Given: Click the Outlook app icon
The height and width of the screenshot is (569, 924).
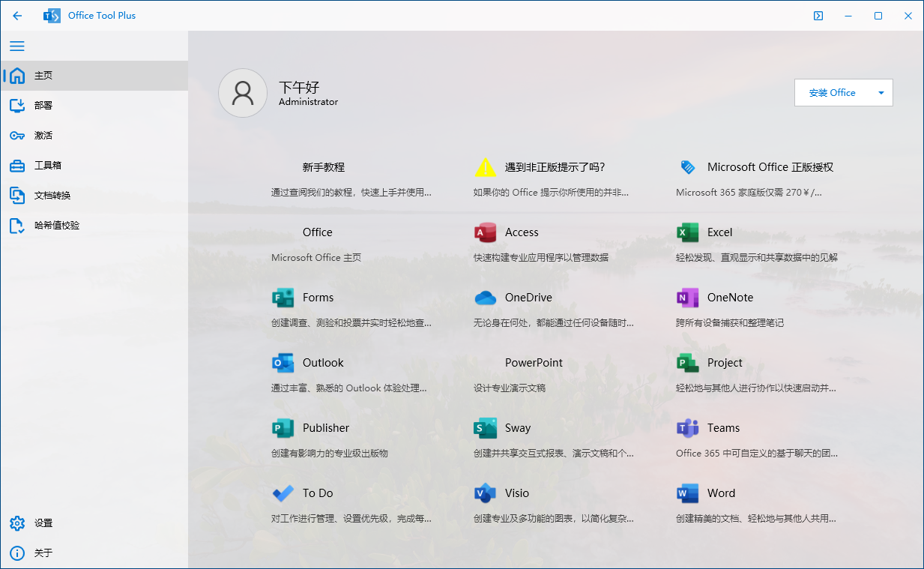Looking at the screenshot, I should pos(283,363).
